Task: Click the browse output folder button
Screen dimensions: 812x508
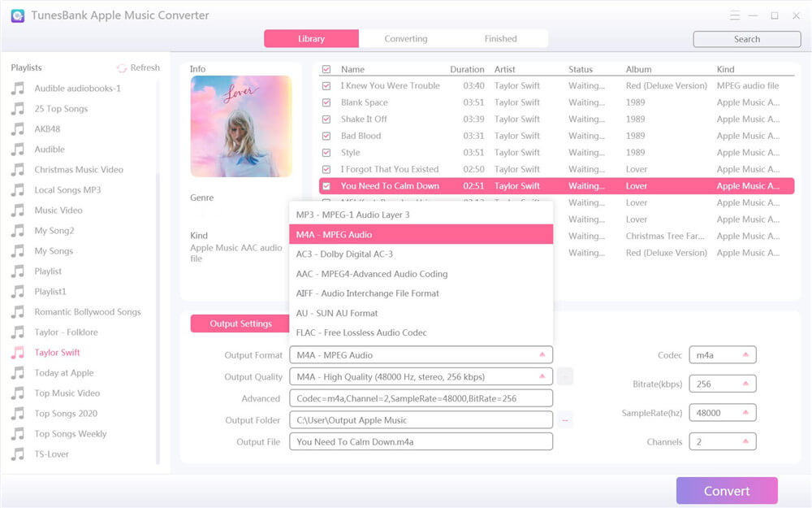Action: pos(565,420)
